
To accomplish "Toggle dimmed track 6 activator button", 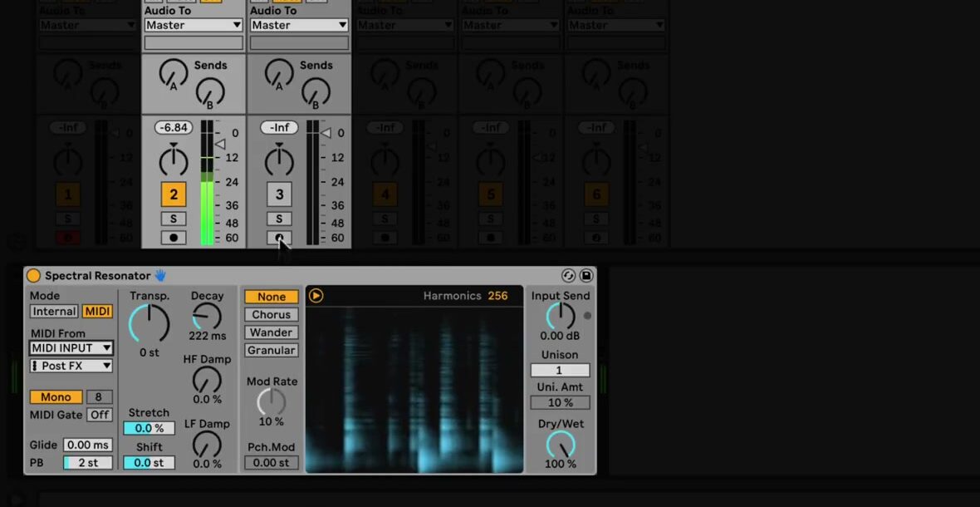I will (595, 194).
